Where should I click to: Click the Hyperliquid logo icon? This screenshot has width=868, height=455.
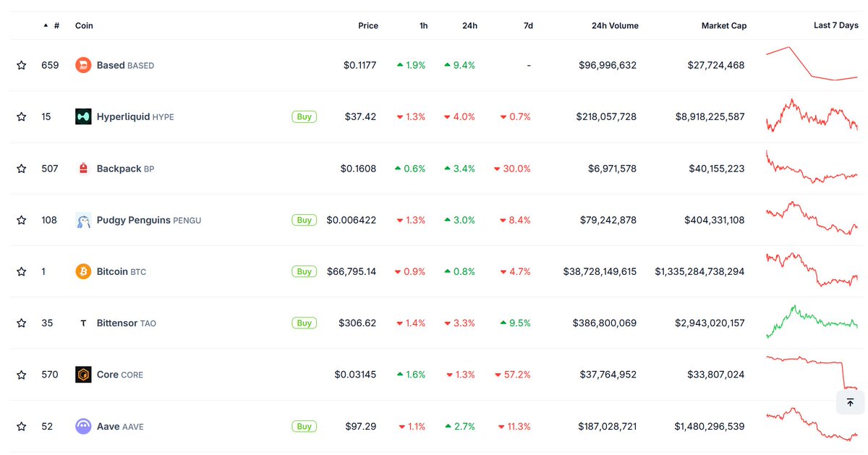click(83, 116)
